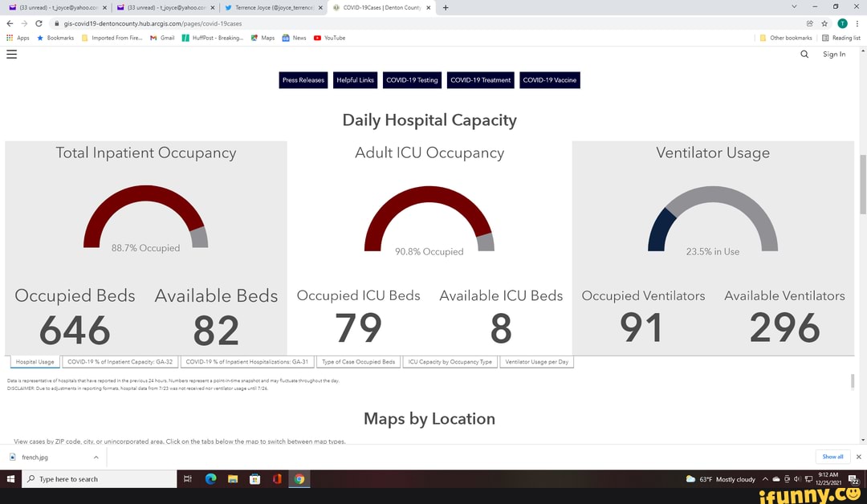Image resolution: width=867 pixels, height=504 pixels.
Task: Open the Gmail bookmark
Action: click(x=162, y=38)
